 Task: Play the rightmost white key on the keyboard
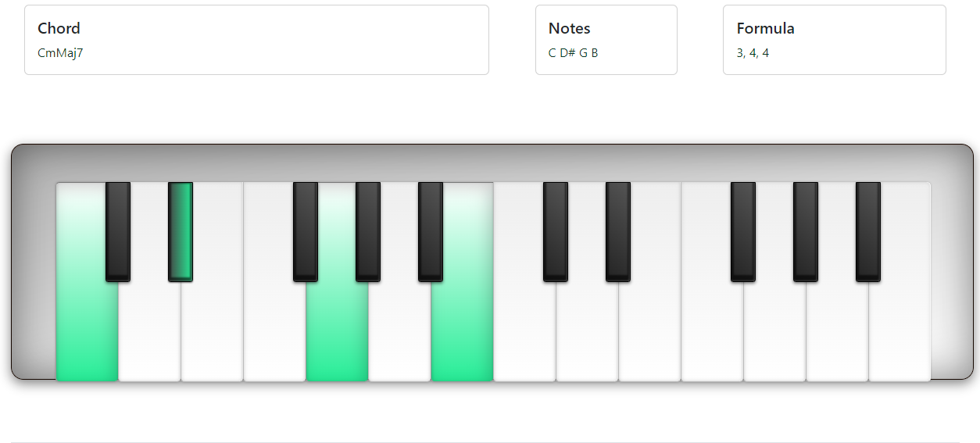(900, 336)
